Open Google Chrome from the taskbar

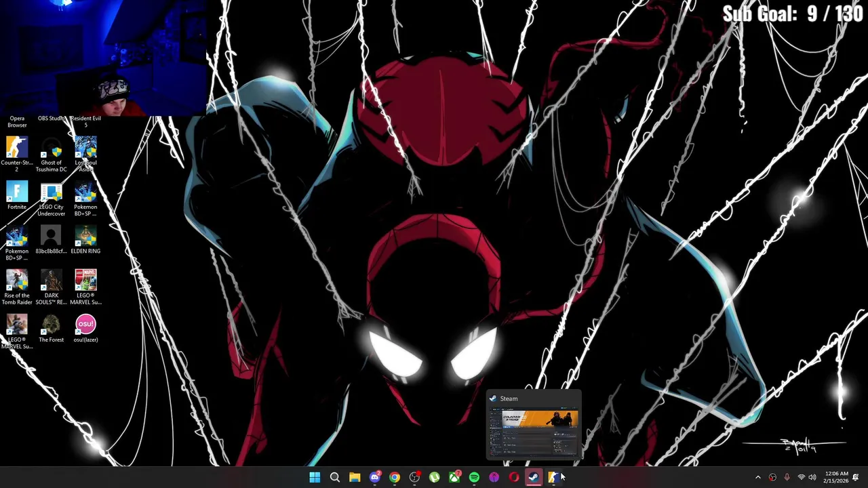394,477
